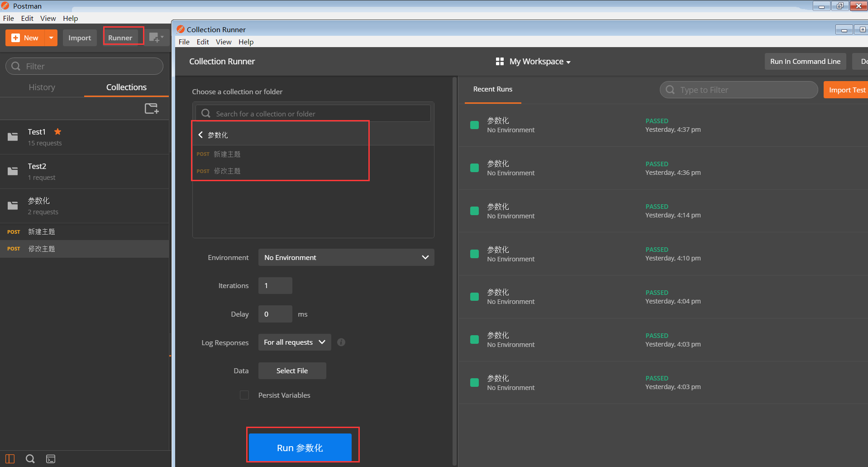The height and width of the screenshot is (467, 868).
Task: Switch to the Collections tab
Action: click(126, 87)
